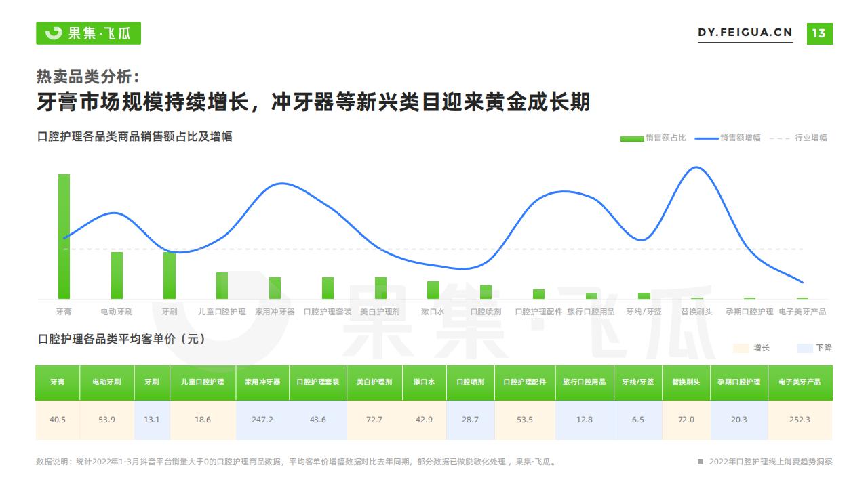Click the 果集·飞瓜 green logo badge
Viewport: 868px width, 488px height.
pos(88,33)
